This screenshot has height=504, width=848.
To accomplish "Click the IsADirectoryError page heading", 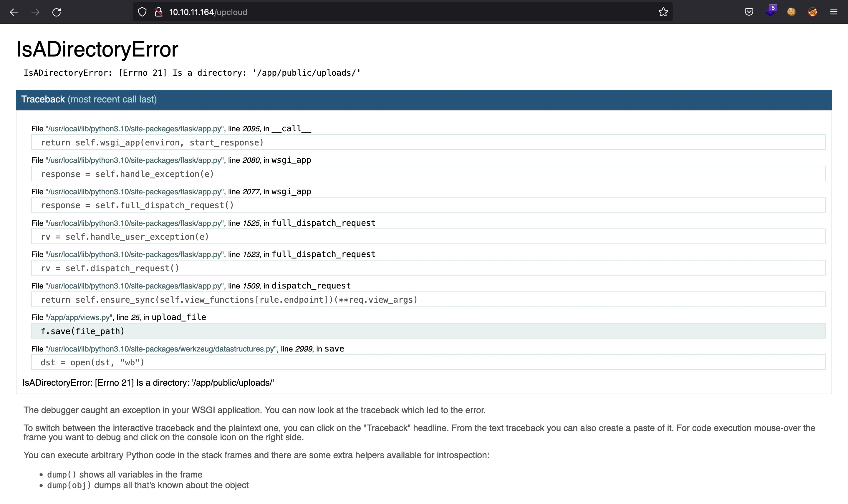I will click(97, 49).
